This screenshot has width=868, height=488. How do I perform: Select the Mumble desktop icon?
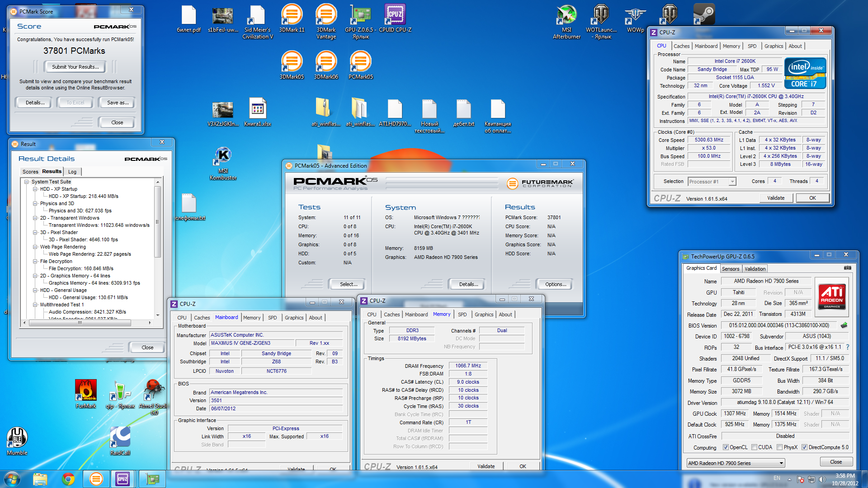(17, 441)
